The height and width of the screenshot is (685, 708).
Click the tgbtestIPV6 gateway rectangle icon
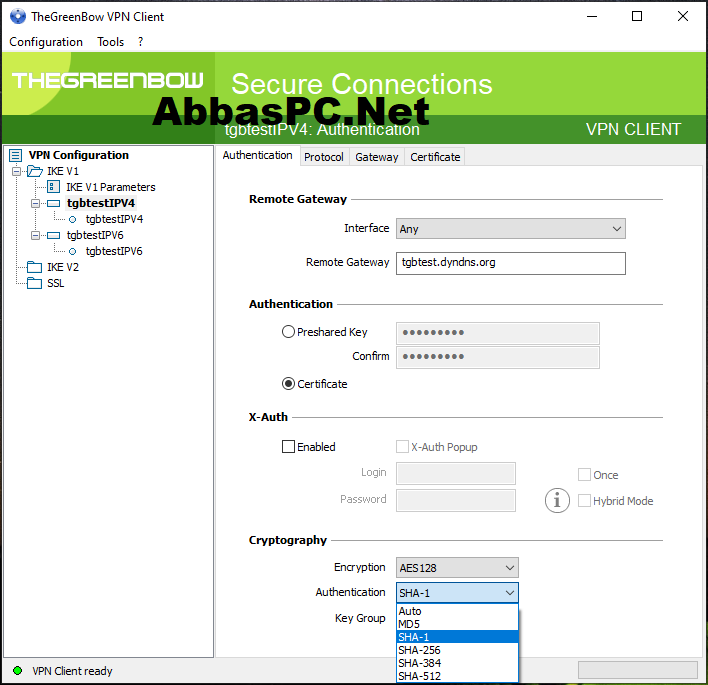point(53,235)
